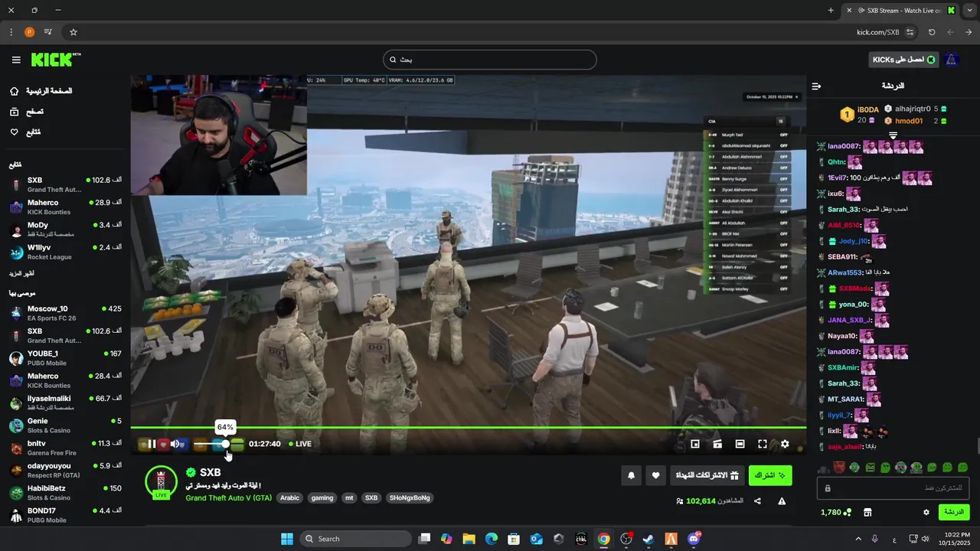The width and height of the screenshot is (980, 551).
Task: Open Windows Start menu
Action: click(287, 539)
